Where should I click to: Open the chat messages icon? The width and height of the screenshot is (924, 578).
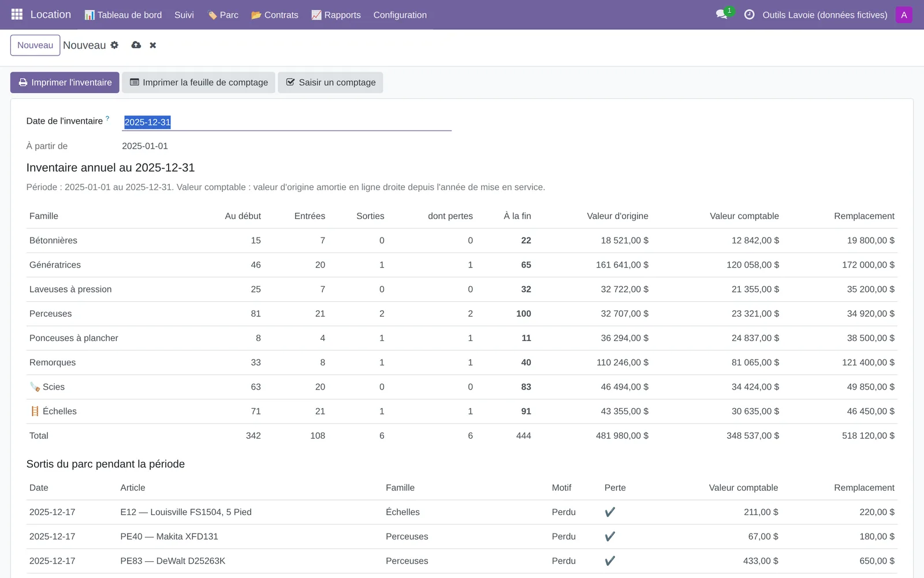721,14
